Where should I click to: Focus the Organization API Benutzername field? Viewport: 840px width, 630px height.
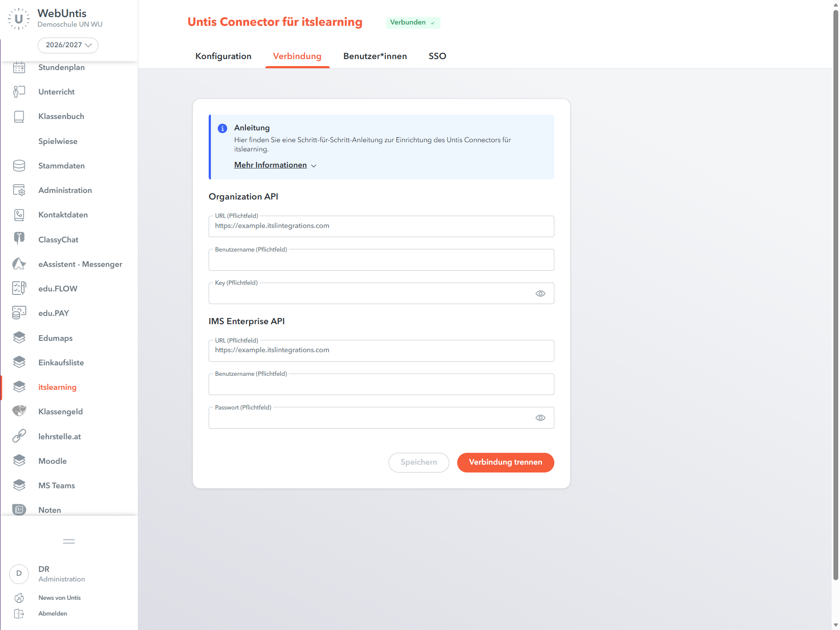point(381,260)
